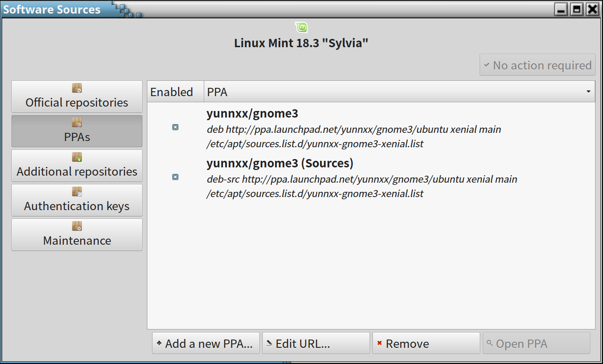Click the PPAs package icon
This screenshot has height=364, width=603.
[77, 123]
